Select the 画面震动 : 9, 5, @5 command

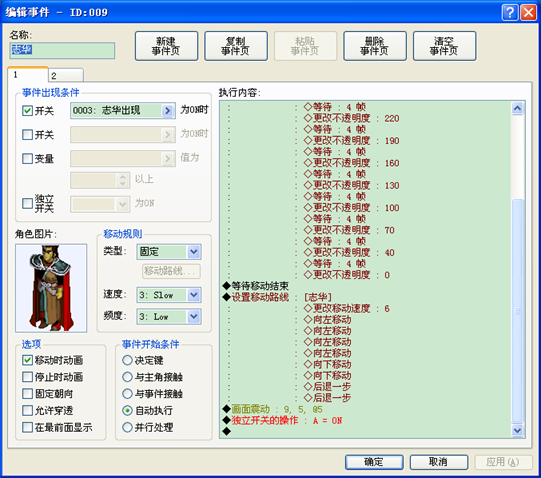click(273, 409)
